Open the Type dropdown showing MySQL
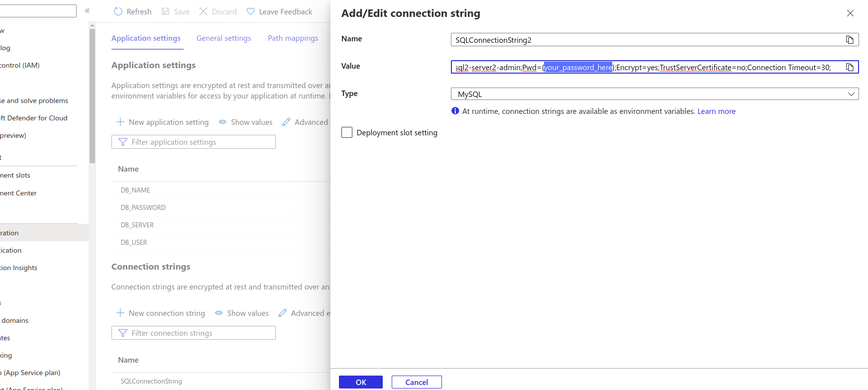 654,94
